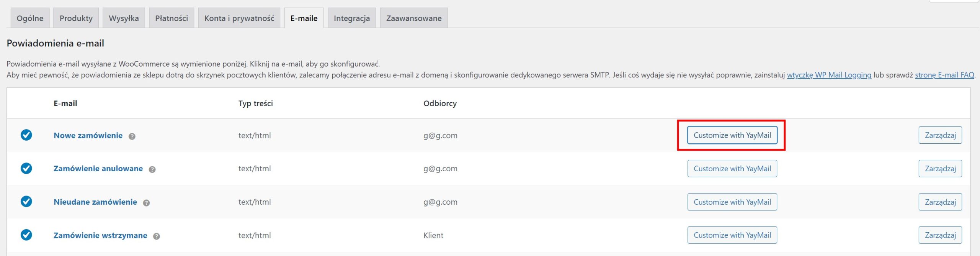Follow the stronę E-mail FAQ link
Screen dimensions: 980x256
click(944, 75)
